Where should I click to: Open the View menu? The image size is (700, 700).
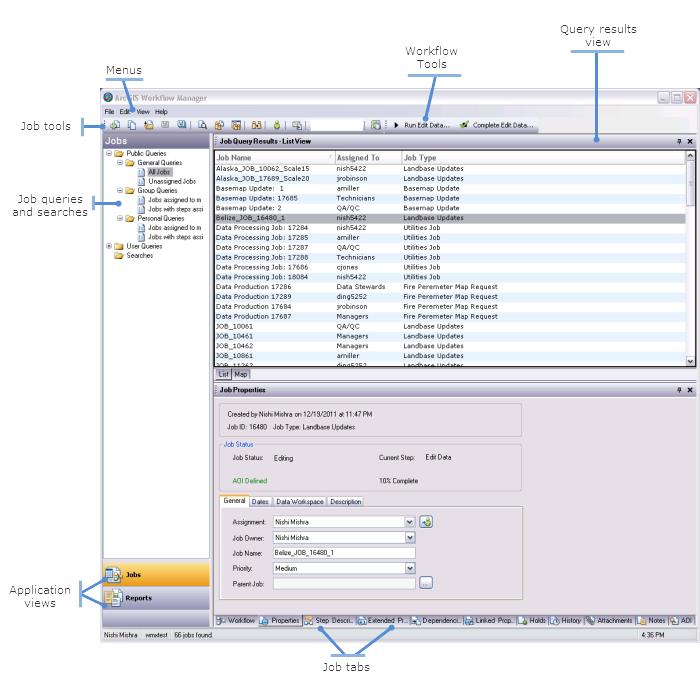143,112
